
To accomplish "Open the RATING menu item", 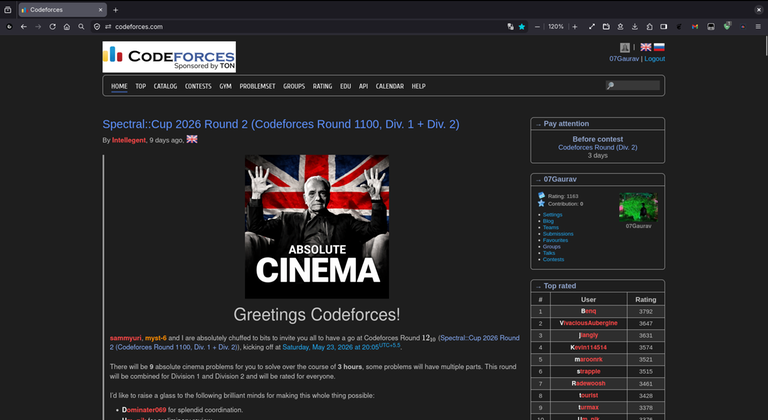I will (x=322, y=86).
